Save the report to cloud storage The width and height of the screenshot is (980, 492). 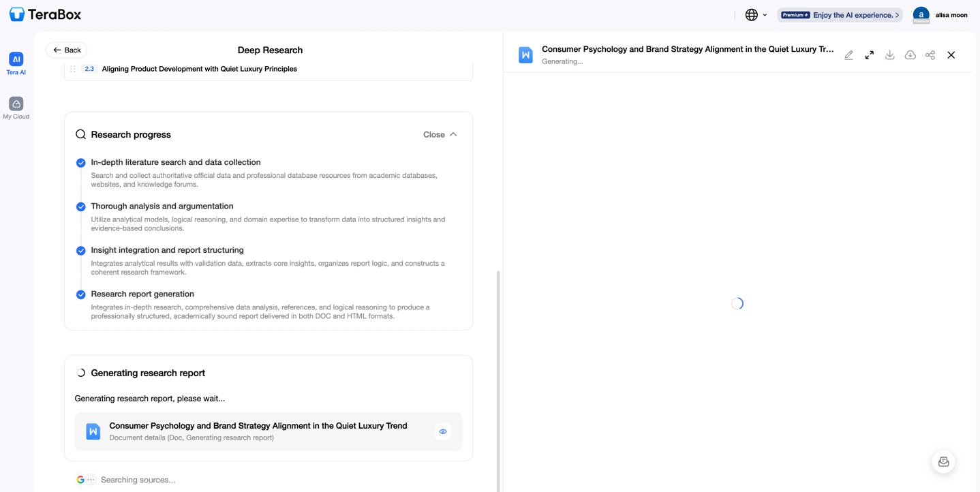click(910, 55)
